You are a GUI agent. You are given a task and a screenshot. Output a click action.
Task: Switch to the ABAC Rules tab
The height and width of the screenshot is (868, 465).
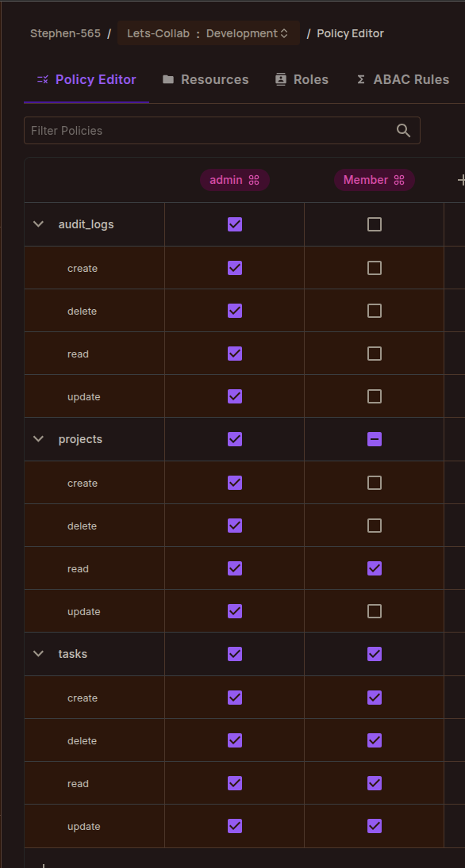point(403,79)
